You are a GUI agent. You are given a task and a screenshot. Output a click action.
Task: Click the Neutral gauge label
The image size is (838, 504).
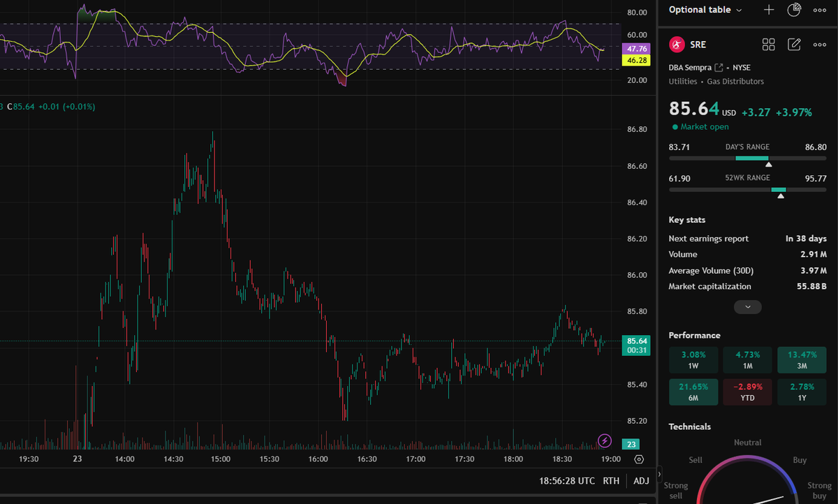pyautogui.click(x=747, y=443)
